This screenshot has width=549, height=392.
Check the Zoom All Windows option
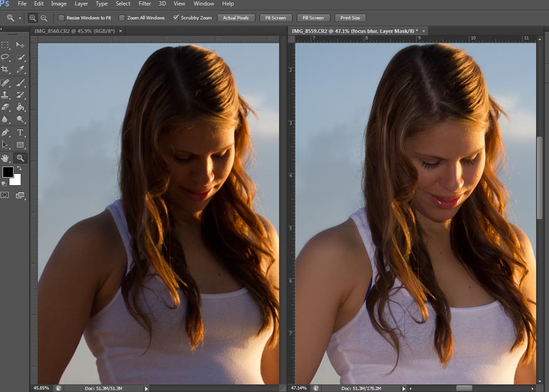tap(122, 18)
